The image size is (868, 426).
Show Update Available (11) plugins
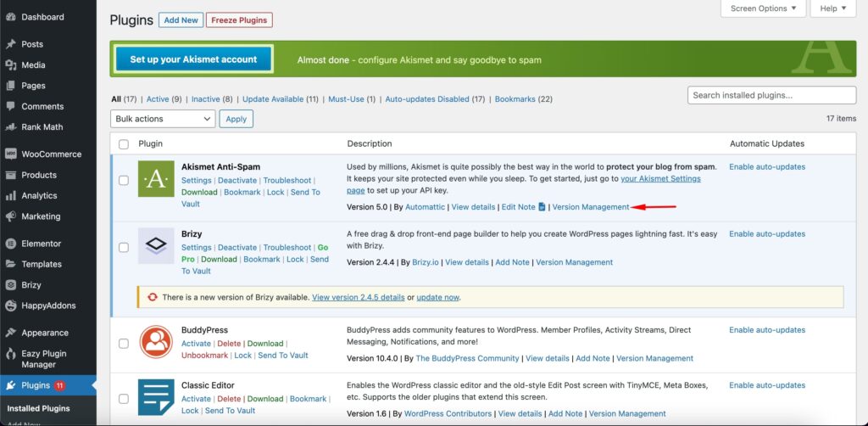pos(280,99)
